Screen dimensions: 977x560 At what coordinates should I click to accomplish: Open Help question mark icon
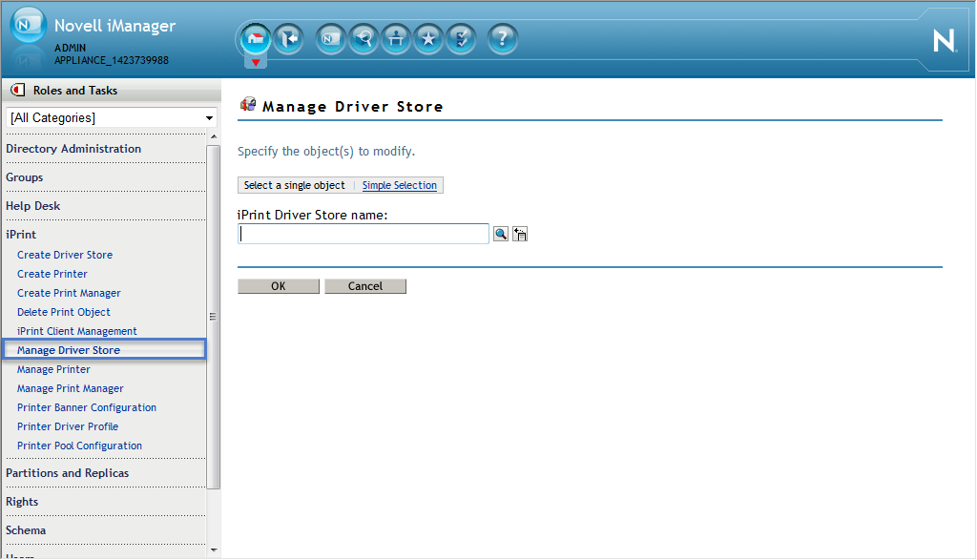tap(502, 39)
